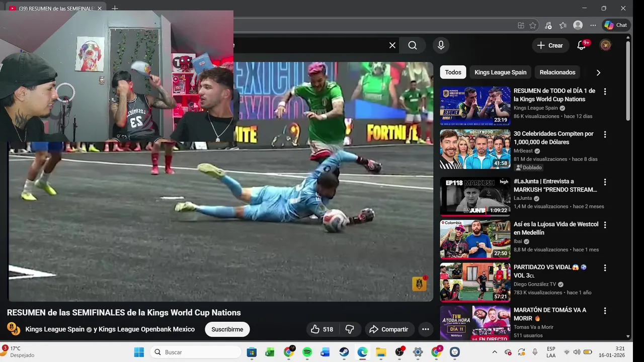This screenshot has width=644, height=362.
Task: Open weather widget showing 17°C Despejado
Action: 19,351
